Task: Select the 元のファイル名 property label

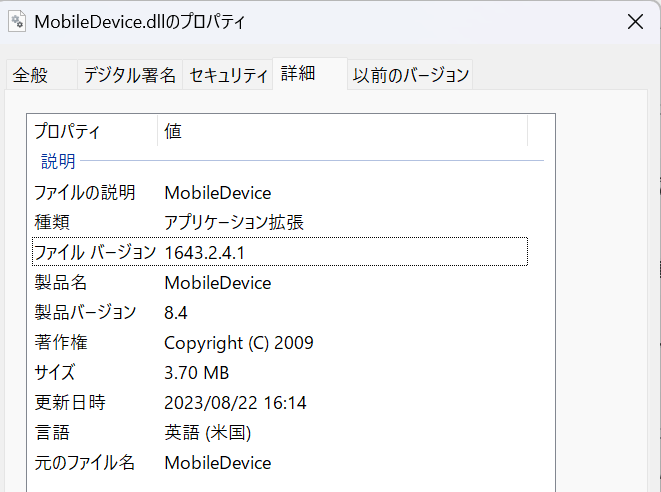Action: 85,462
